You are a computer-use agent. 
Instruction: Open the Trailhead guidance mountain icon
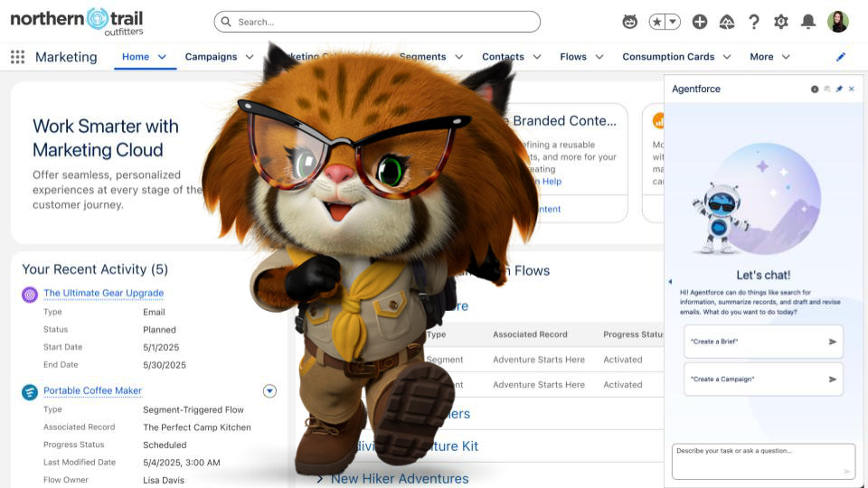727,22
